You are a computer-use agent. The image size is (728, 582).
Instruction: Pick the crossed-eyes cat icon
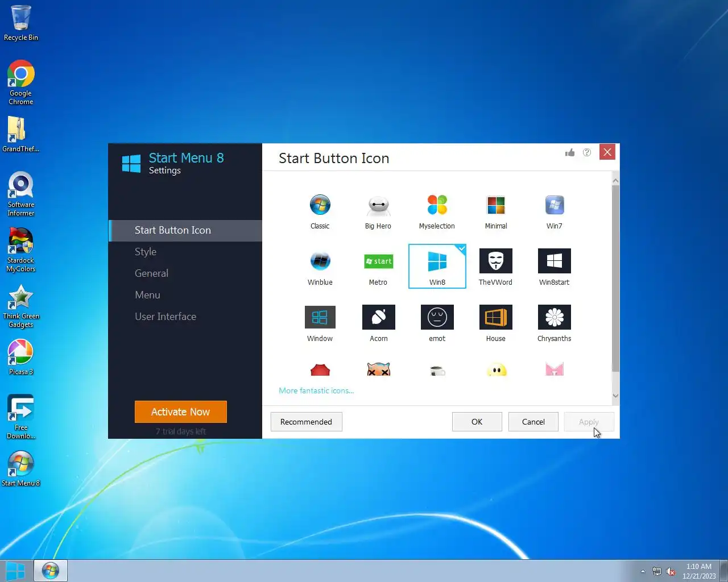tap(379, 369)
